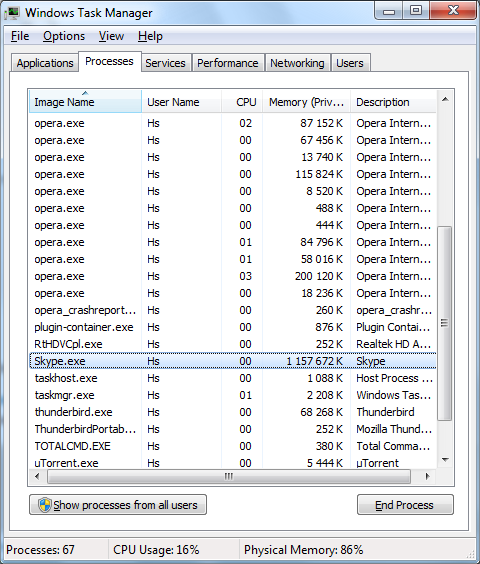Select the opera.exe row using 18 236 K
The image size is (480, 564).
[233, 293]
